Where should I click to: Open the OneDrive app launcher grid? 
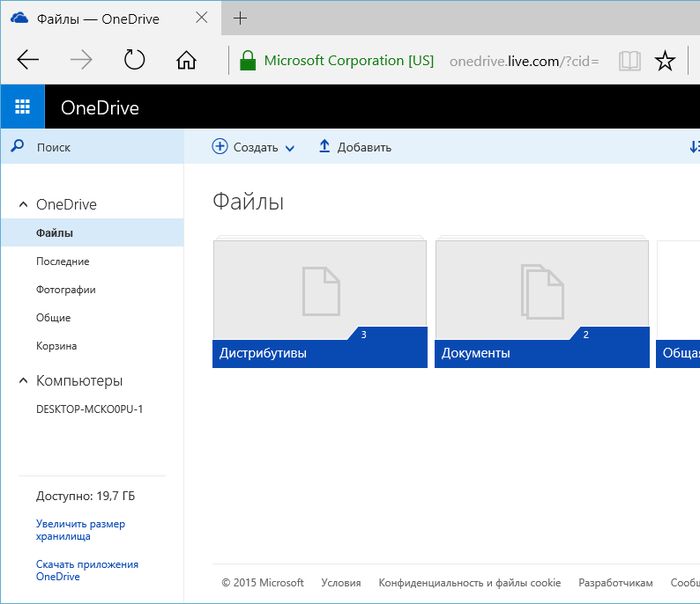(22, 107)
